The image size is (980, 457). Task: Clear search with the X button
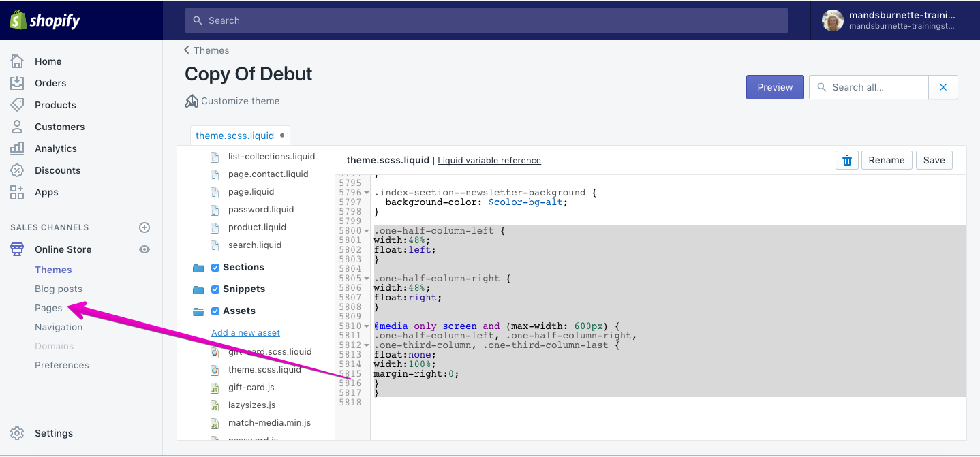(x=943, y=87)
